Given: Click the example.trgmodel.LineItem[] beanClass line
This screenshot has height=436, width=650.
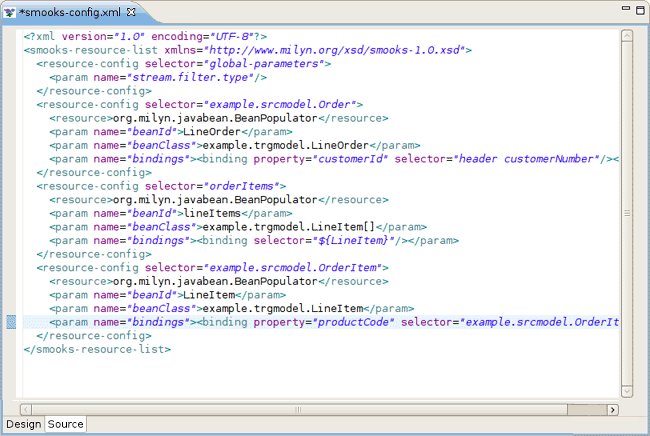Looking at the screenshot, I should coord(238,227).
